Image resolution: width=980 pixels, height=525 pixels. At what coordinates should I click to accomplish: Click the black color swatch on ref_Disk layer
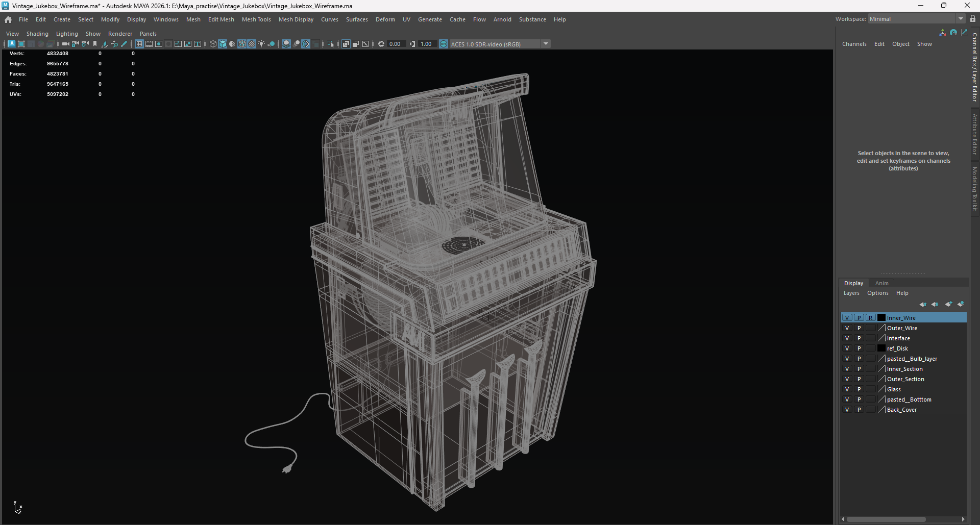coord(881,348)
